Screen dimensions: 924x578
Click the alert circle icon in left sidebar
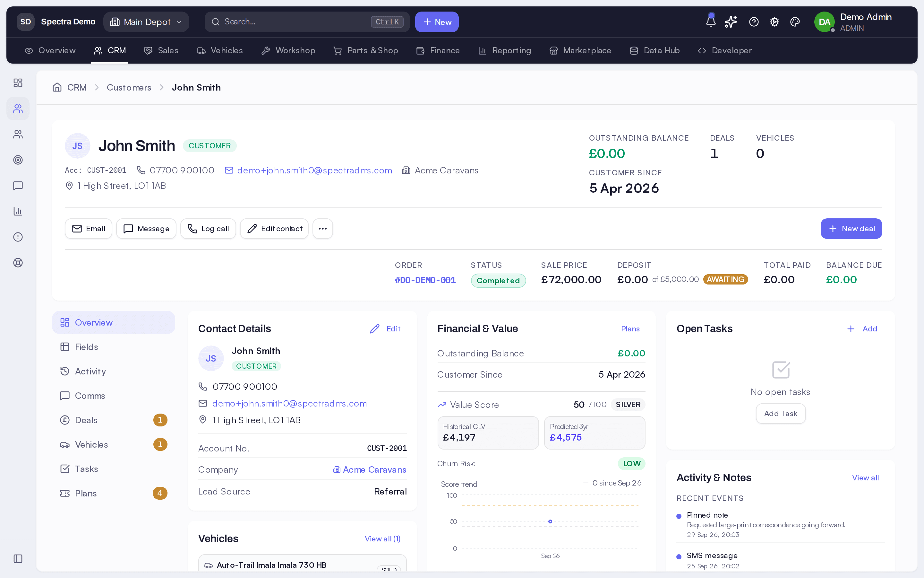(x=18, y=237)
